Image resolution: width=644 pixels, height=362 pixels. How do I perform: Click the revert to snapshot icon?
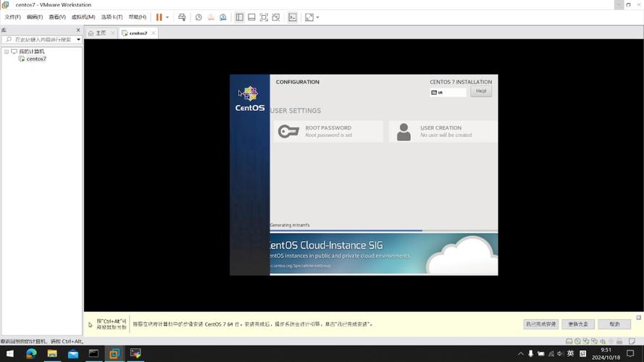(x=211, y=17)
